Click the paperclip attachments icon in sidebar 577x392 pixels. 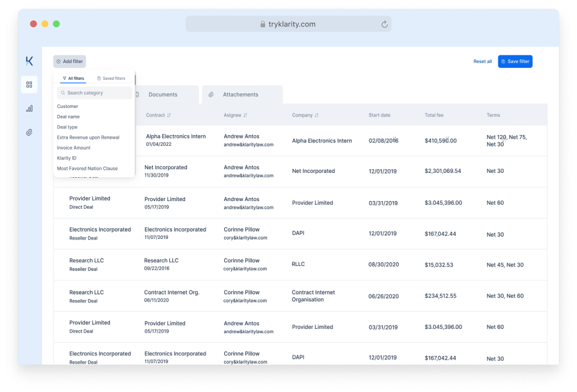pos(29,132)
